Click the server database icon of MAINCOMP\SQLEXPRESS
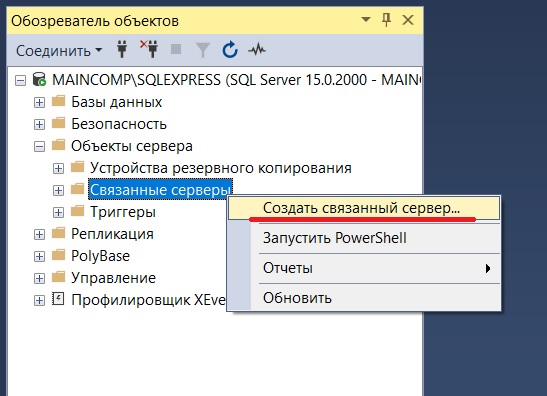 pyautogui.click(x=39, y=80)
